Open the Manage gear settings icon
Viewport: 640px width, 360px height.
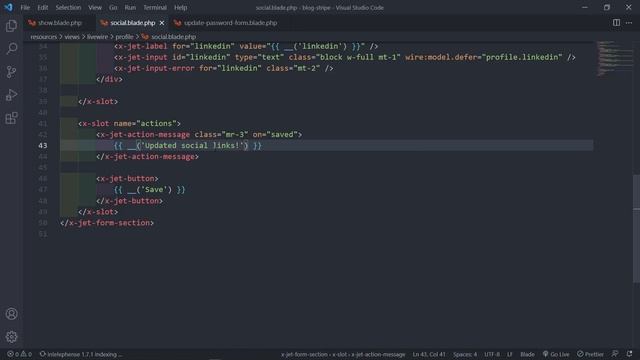point(11,336)
